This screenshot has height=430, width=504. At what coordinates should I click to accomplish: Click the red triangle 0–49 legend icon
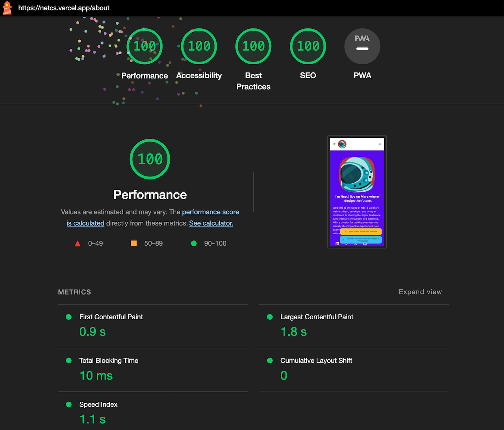[78, 244]
